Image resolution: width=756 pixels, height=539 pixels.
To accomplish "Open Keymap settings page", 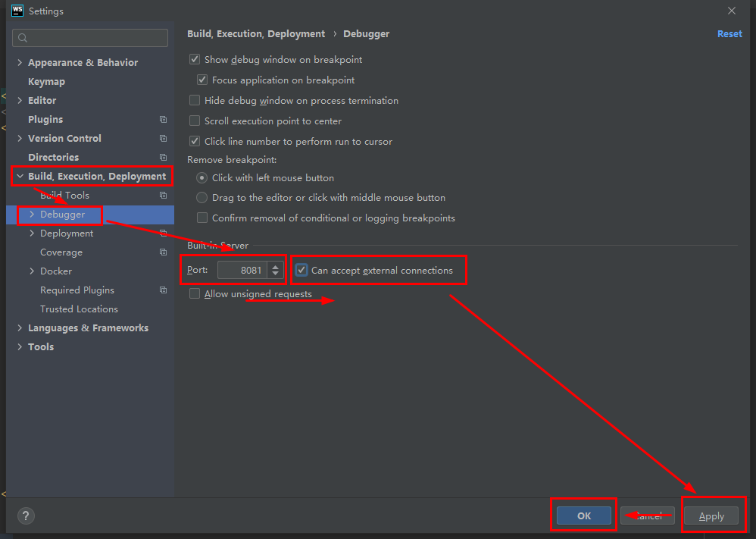I will pyautogui.click(x=46, y=81).
